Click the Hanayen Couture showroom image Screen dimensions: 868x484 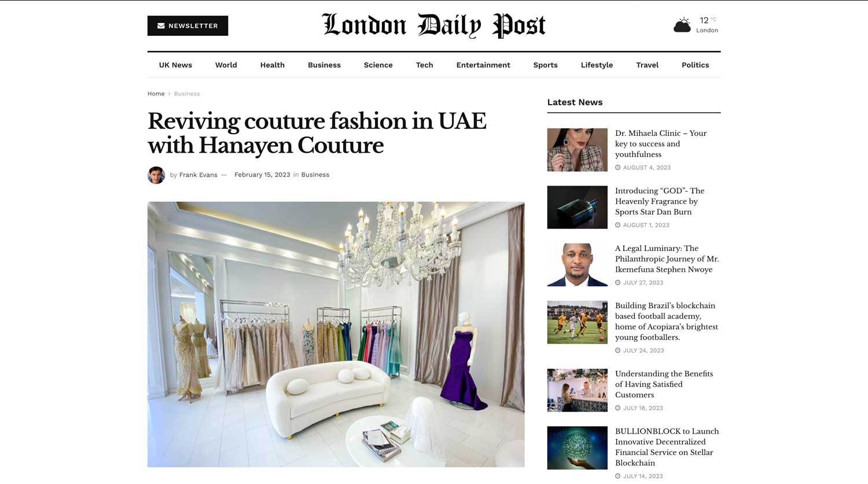[336, 334]
